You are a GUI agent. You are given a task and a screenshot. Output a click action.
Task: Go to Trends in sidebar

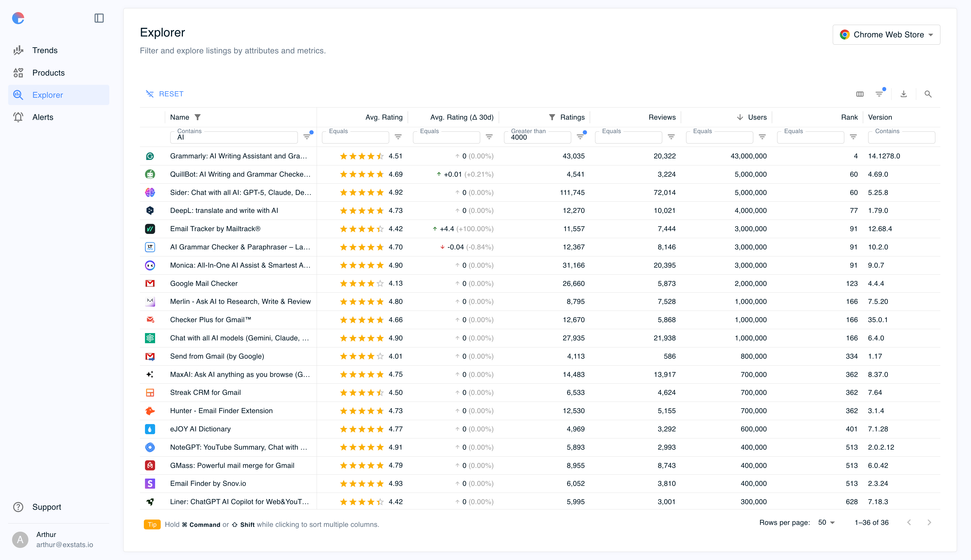(45, 50)
